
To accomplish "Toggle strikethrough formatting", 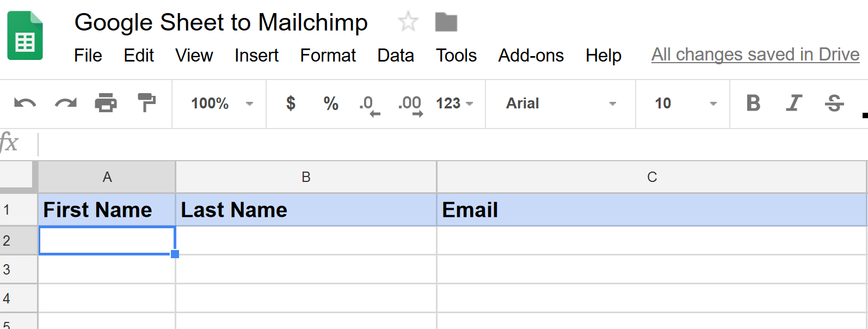I will (834, 103).
